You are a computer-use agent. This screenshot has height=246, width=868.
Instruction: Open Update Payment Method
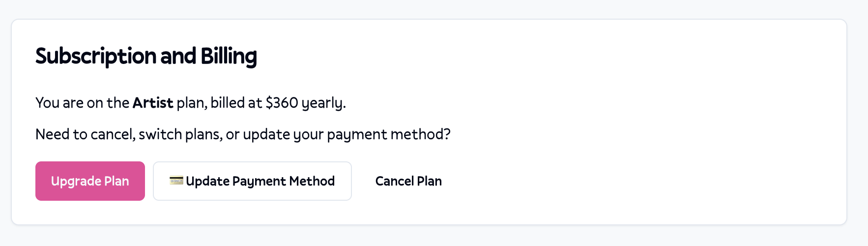click(252, 181)
